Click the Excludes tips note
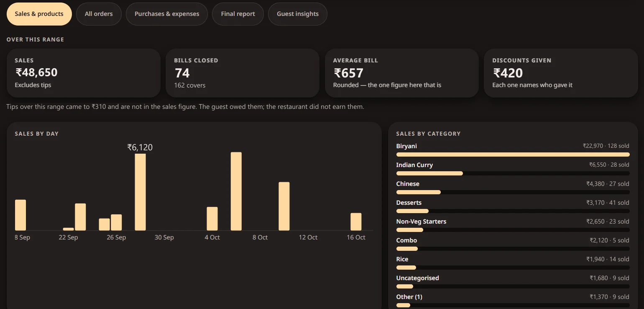644x309 pixels. 33,85
